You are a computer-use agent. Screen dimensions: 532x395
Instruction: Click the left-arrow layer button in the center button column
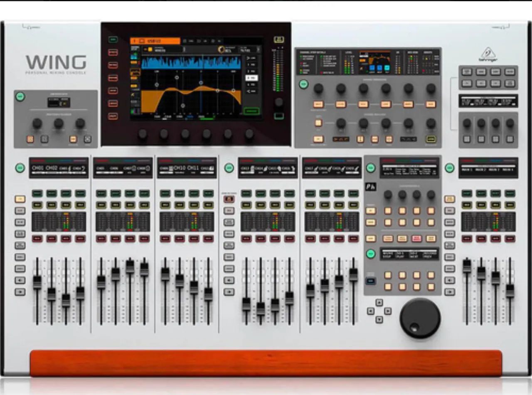pos(229,280)
